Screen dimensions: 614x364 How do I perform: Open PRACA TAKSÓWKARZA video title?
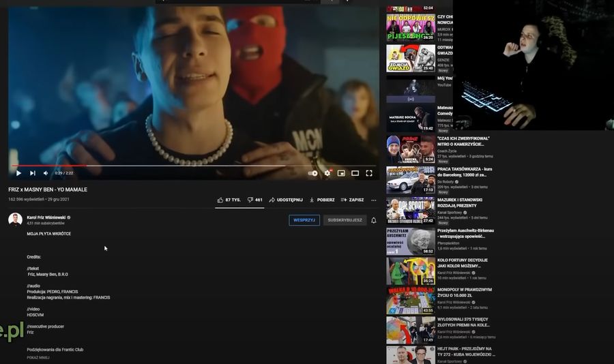465,172
